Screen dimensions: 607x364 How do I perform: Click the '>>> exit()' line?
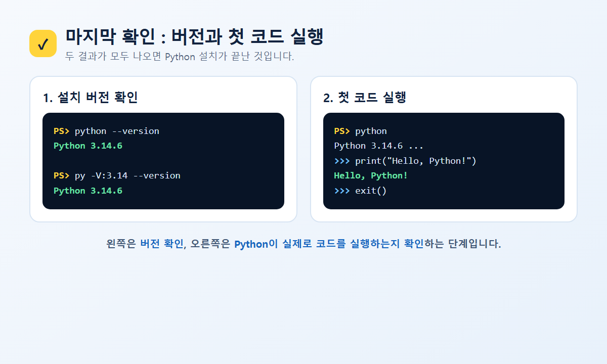[x=360, y=191]
